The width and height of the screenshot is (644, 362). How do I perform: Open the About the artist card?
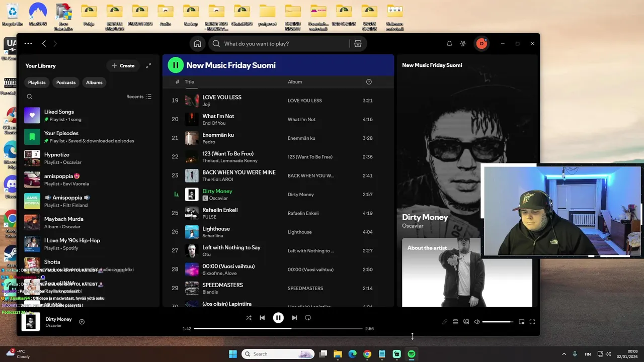[467, 272]
